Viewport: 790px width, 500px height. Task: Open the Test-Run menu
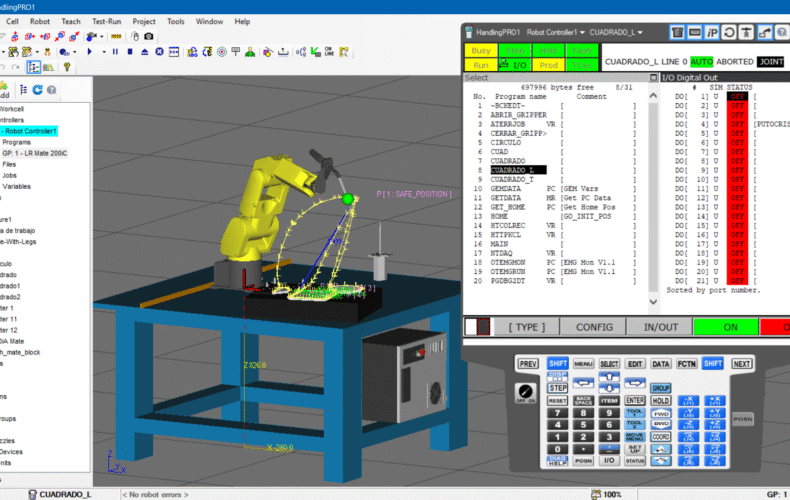click(x=106, y=20)
